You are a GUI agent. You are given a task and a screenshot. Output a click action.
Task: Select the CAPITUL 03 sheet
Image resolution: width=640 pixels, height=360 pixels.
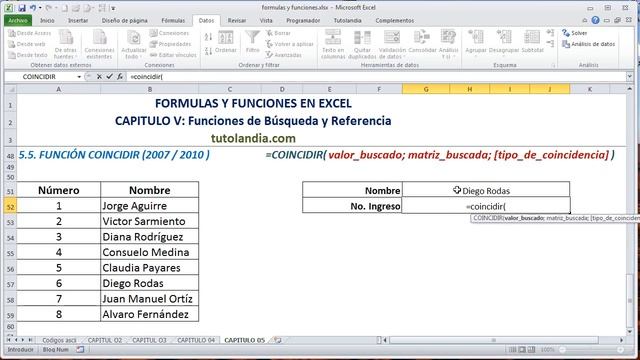[x=149, y=340]
